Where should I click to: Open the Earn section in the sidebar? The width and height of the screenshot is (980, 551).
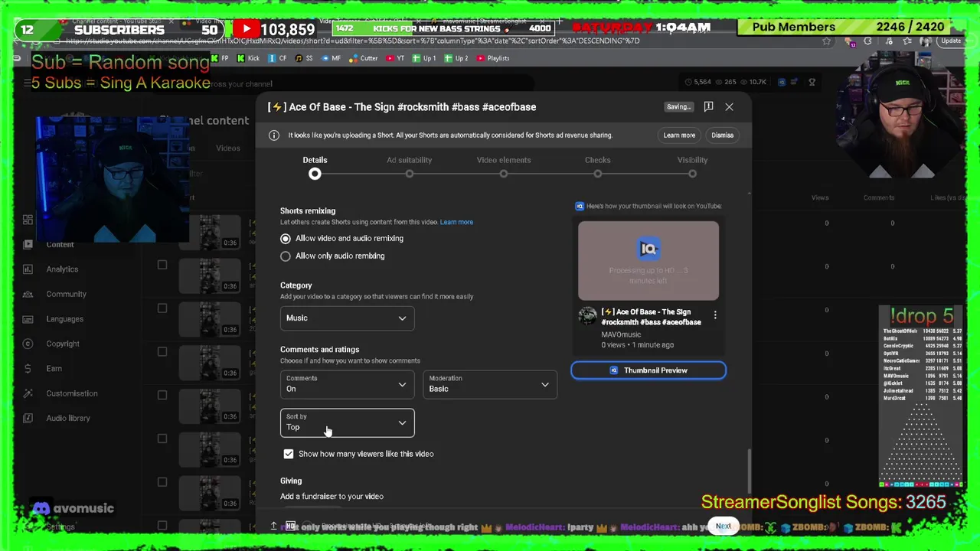click(x=52, y=368)
